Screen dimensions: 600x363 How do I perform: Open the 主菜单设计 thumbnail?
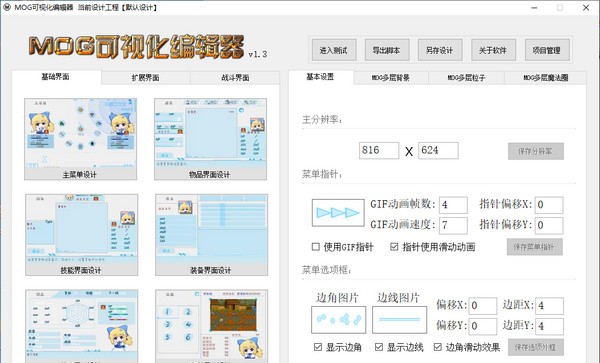click(x=80, y=139)
